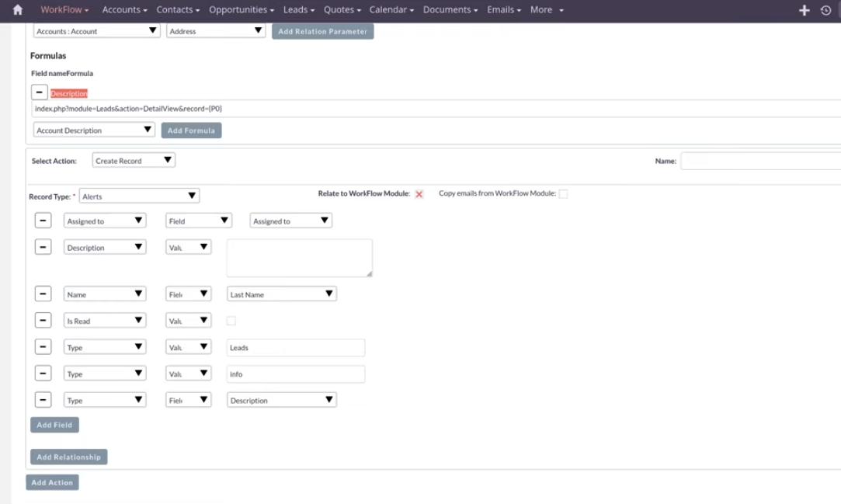Screen dimensions: 841x504
Task: Click the Add Relationship button
Action: coord(68,457)
